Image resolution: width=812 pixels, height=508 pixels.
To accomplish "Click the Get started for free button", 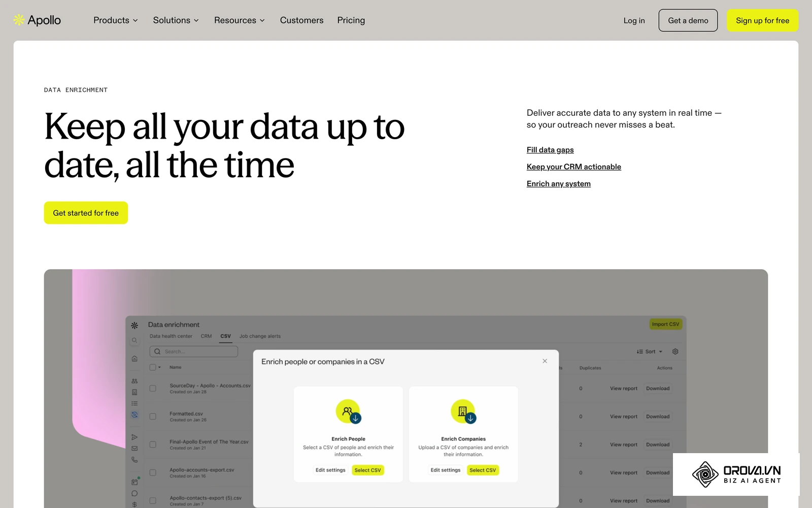I will coord(86,213).
